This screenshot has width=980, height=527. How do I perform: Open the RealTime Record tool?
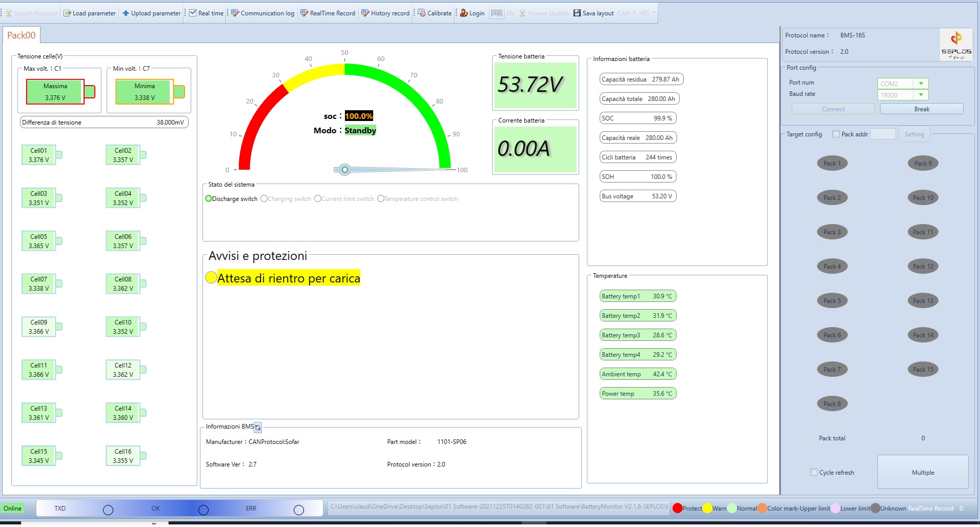(x=328, y=13)
